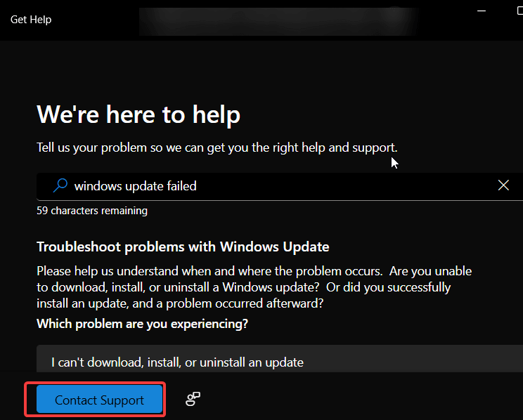Click the "We're here to help" heading
This screenshot has height=420, width=523.
coord(138,114)
